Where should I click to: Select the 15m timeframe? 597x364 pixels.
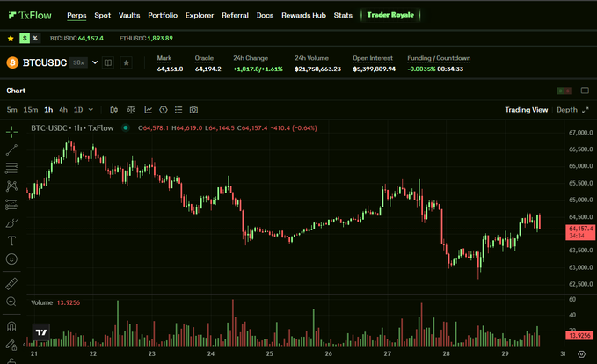pyautogui.click(x=31, y=110)
